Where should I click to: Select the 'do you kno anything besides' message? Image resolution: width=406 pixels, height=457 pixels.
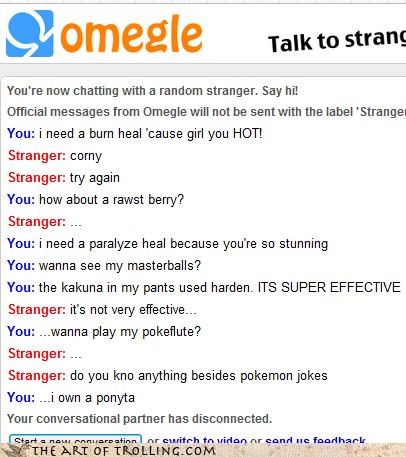point(168,376)
